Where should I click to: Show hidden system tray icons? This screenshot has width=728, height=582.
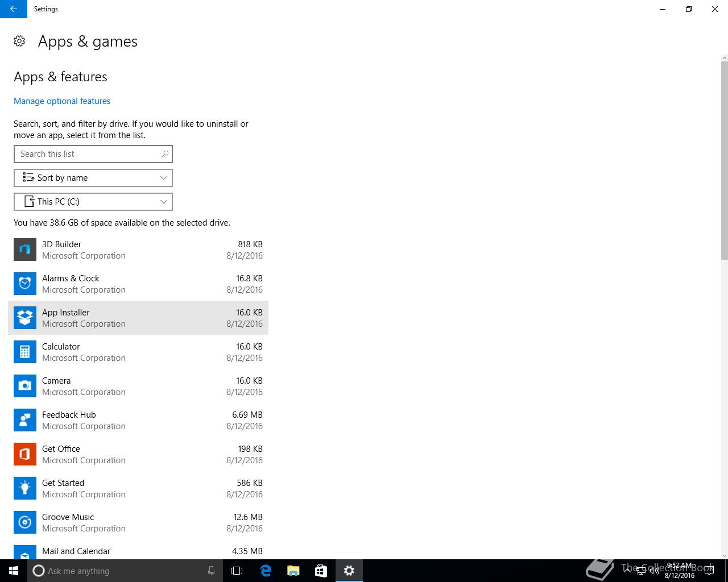[x=627, y=571]
